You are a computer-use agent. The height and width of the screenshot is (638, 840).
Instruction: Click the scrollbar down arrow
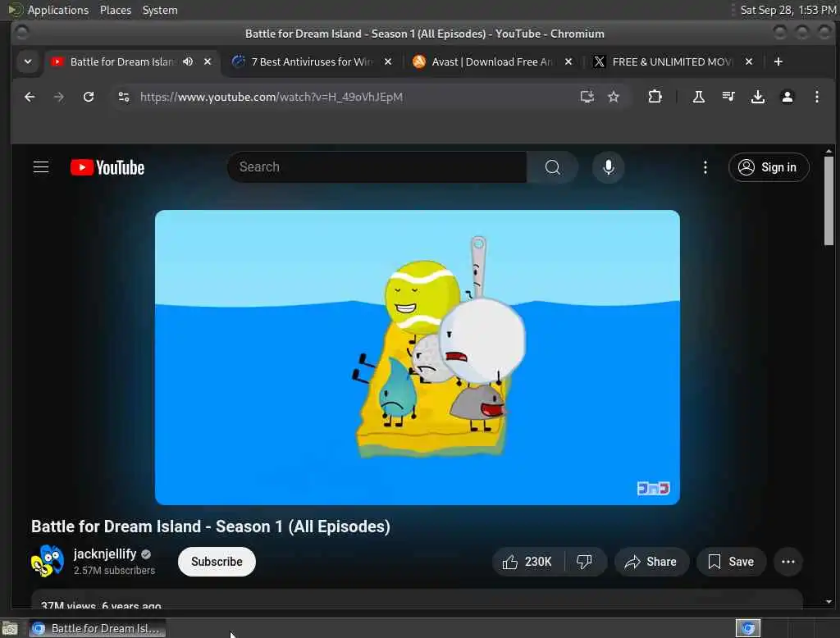829,602
